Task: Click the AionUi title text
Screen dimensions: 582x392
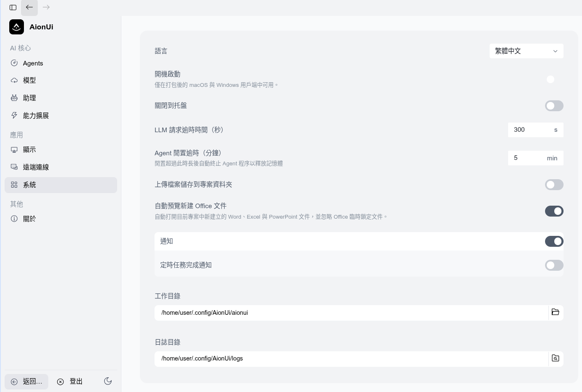Action: [x=41, y=27]
